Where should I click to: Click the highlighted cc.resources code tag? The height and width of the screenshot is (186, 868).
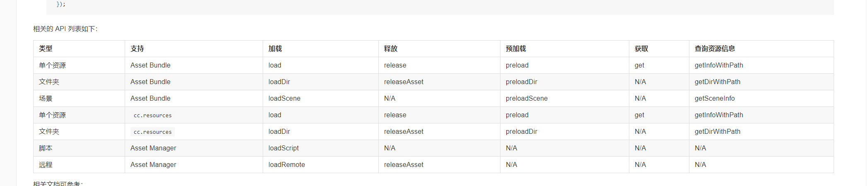[x=152, y=132]
